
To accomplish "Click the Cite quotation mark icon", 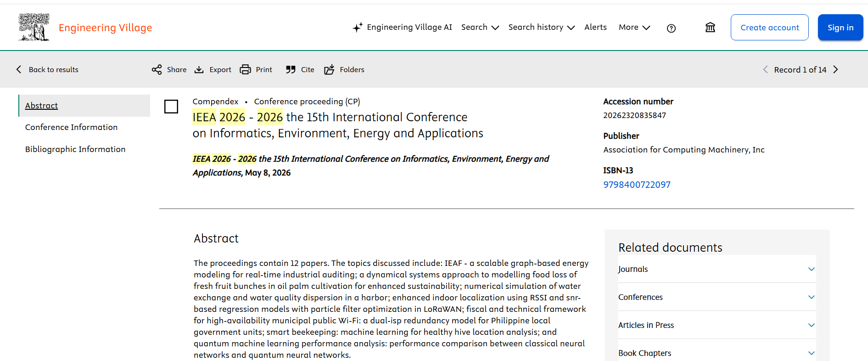I will 291,69.
